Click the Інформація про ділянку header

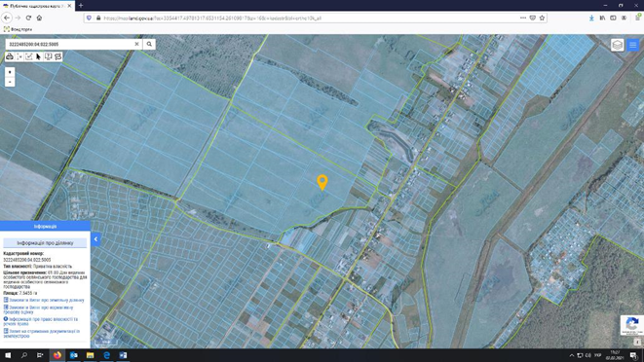(x=45, y=243)
